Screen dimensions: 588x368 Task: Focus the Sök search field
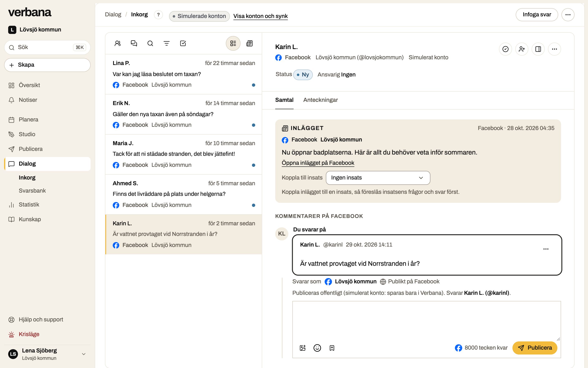[47, 47]
